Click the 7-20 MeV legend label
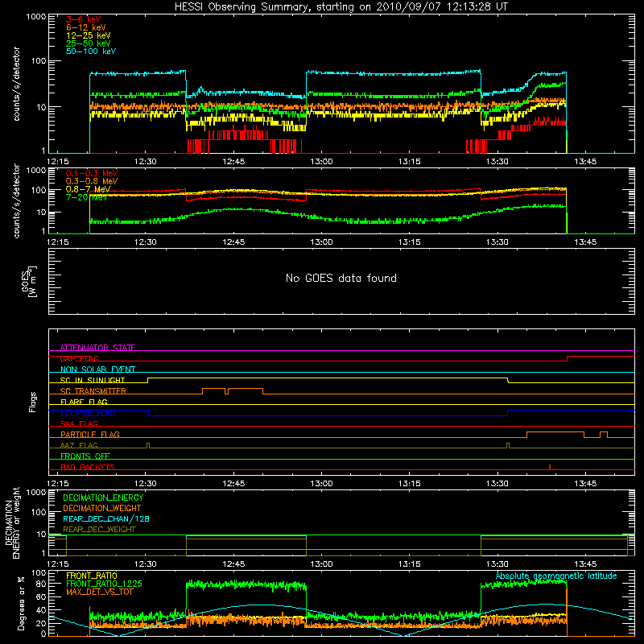This screenshot has height=644, width=644. point(87,197)
